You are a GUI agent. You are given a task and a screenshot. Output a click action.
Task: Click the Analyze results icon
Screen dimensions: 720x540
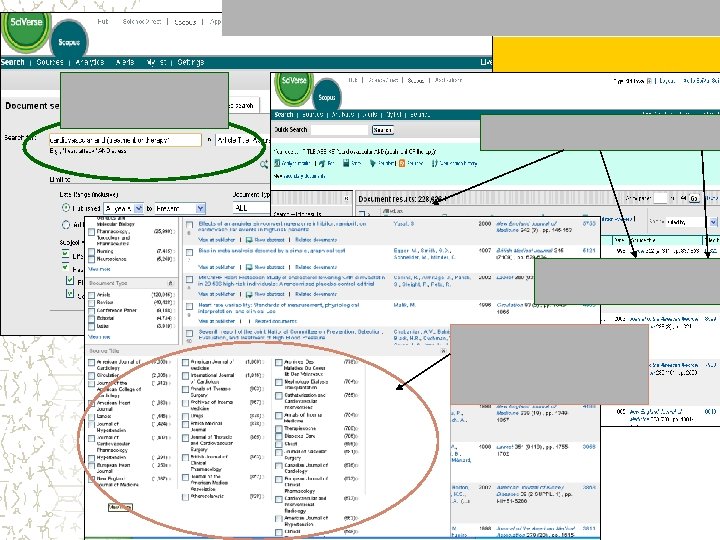[x=277, y=163]
